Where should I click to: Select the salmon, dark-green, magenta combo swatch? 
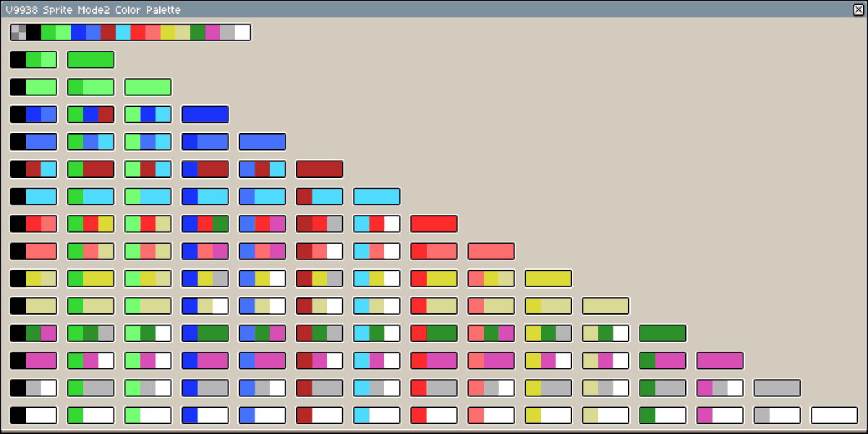[490, 334]
